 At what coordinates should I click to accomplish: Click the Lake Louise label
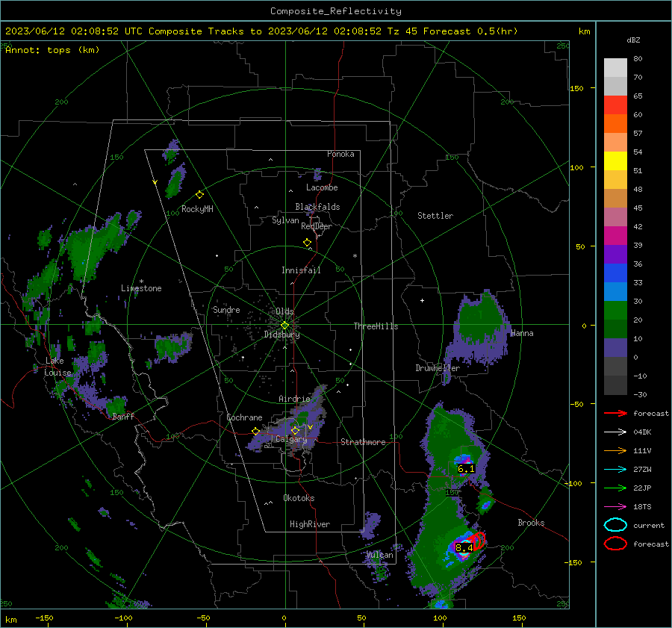coord(57,367)
